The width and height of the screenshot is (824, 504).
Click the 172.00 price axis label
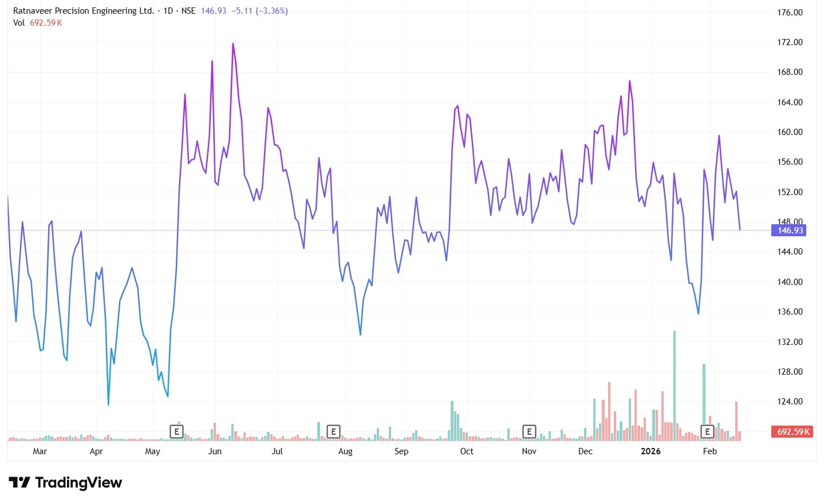(x=790, y=42)
